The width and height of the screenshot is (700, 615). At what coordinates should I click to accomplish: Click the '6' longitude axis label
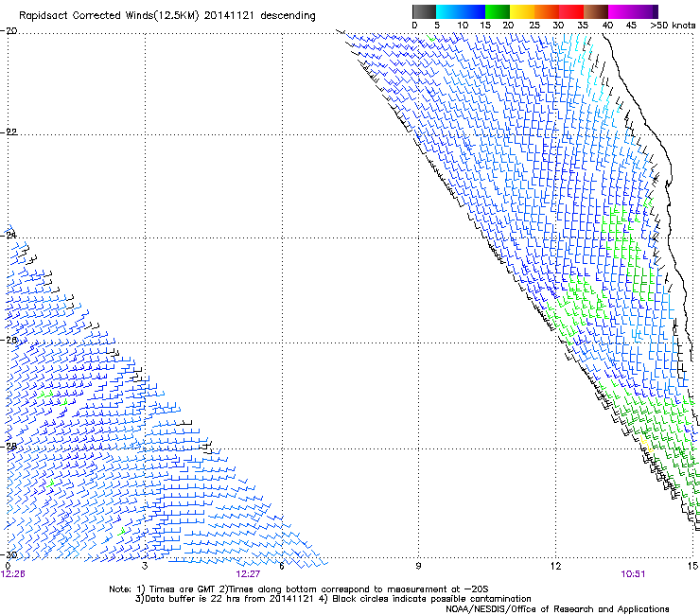281,566
